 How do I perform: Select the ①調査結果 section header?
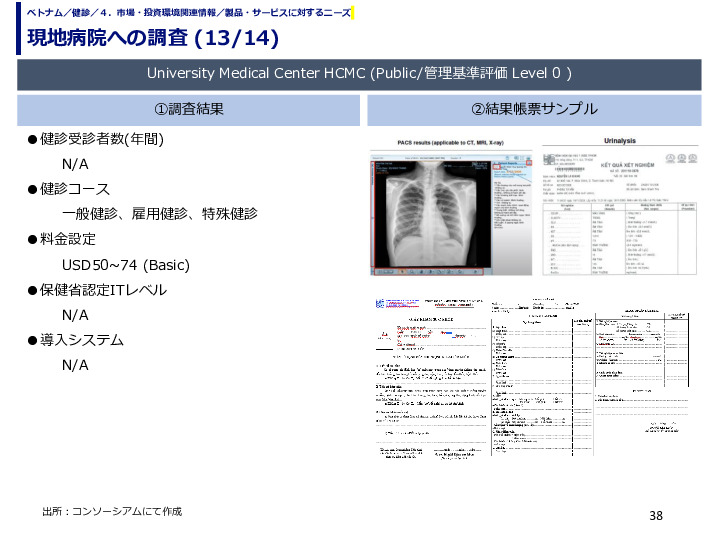click(189, 110)
